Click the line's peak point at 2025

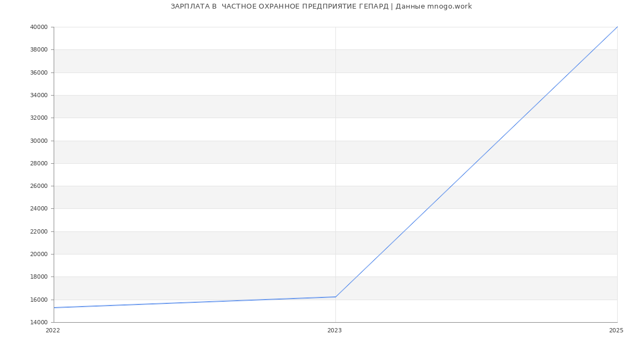coord(617,27)
